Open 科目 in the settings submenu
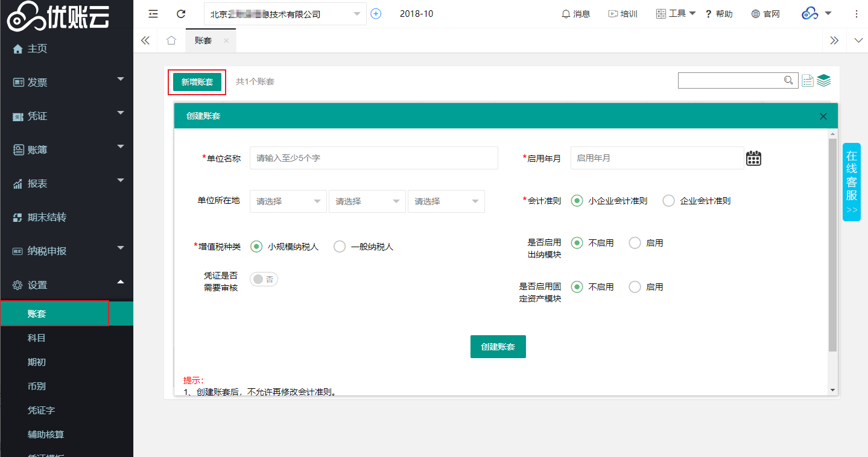This screenshot has width=868, height=457. coord(66,338)
